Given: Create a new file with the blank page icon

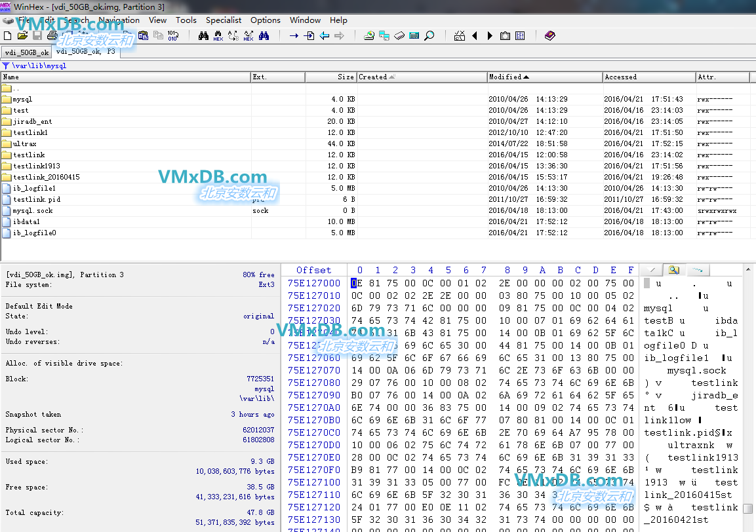Looking at the screenshot, I should (7, 35).
